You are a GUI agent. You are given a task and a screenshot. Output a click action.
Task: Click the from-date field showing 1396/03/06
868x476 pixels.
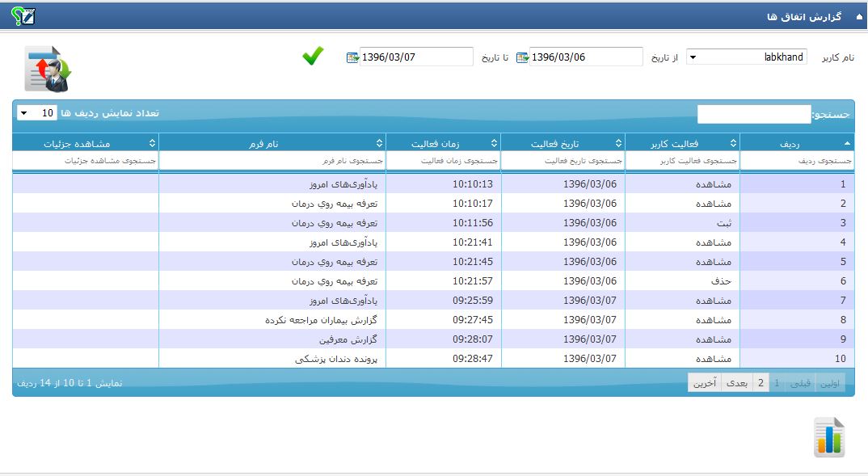585,57
